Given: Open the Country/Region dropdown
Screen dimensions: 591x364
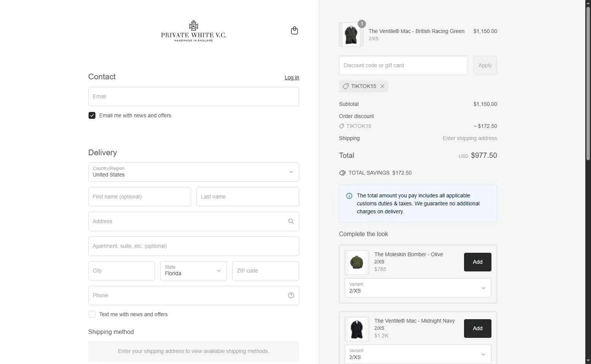Looking at the screenshot, I should coord(193,172).
